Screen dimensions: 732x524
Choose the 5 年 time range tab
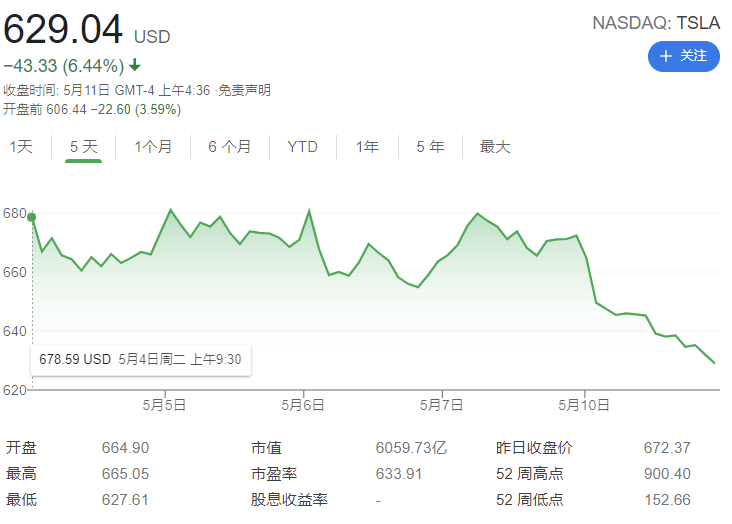point(430,147)
